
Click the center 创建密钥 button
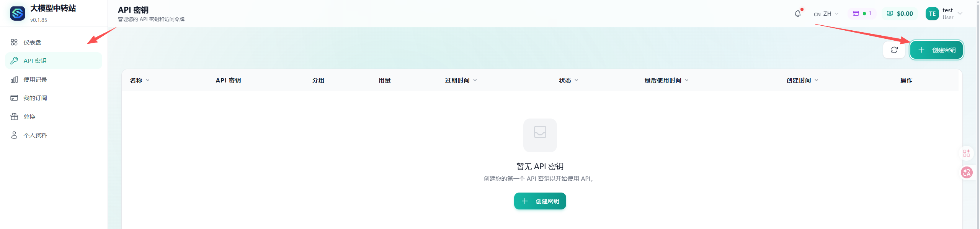click(540, 201)
